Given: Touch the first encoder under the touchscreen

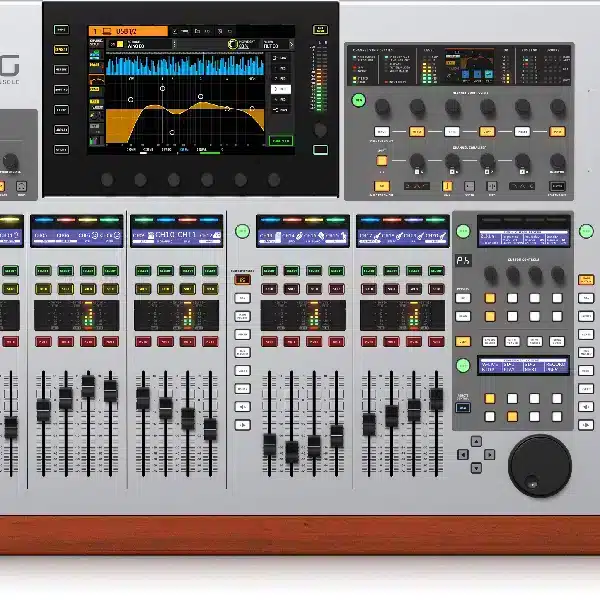Looking at the screenshot, I should click(x=107, y=180).
